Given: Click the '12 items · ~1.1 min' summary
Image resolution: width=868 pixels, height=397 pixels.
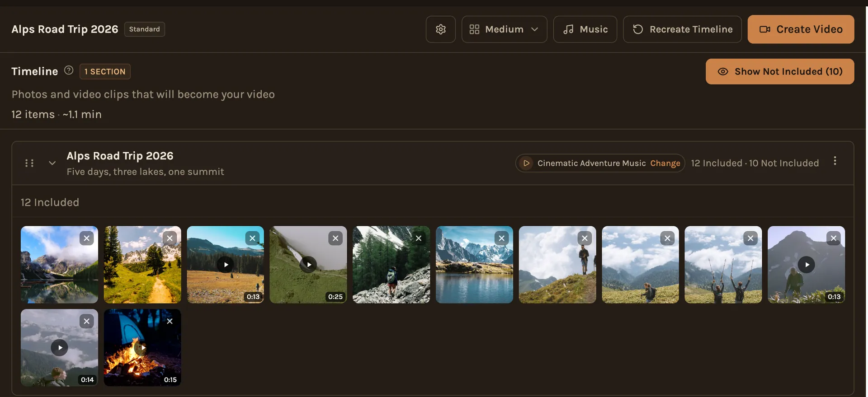Looking at the screenshot, I should point(57,114).
